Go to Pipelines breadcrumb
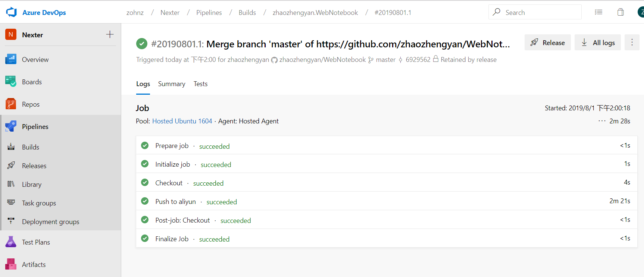This screenshot has width=644, height=277. (x=209, y=12)
